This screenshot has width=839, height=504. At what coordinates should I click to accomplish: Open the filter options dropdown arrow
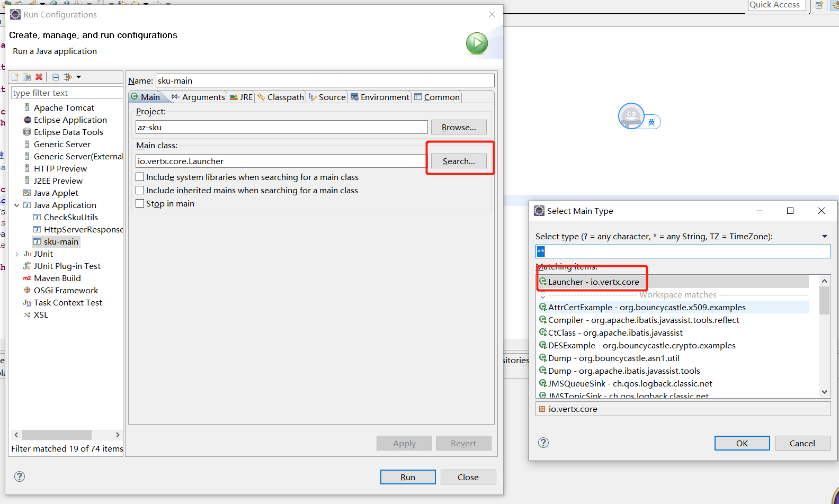click(x=78, y=77)
